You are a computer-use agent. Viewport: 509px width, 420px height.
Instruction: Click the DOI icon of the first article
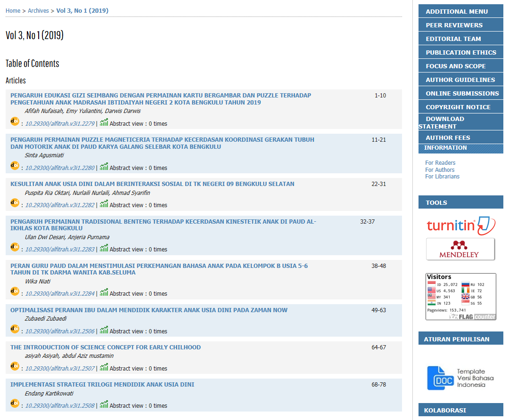(x=15, y=121)
